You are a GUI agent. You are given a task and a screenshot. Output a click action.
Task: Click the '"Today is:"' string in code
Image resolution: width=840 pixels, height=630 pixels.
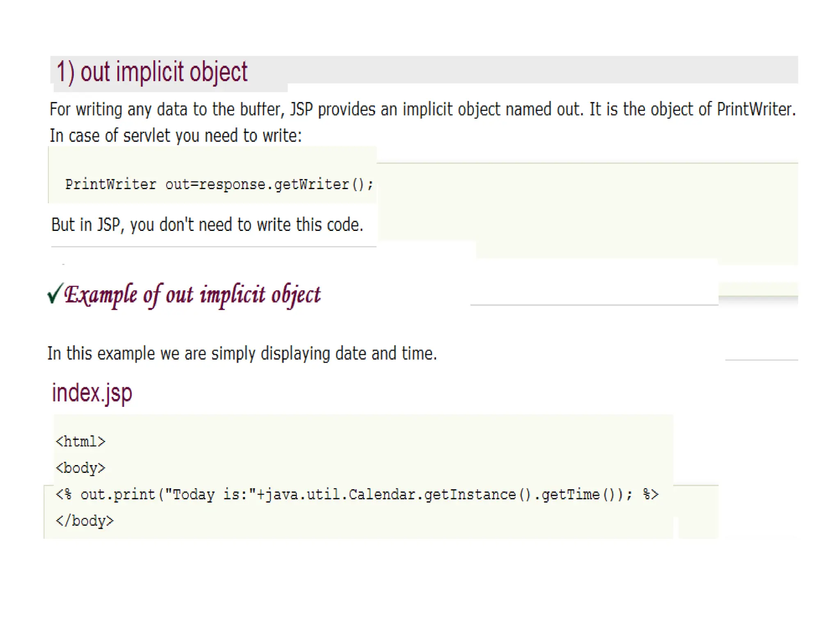pos(210,495)
